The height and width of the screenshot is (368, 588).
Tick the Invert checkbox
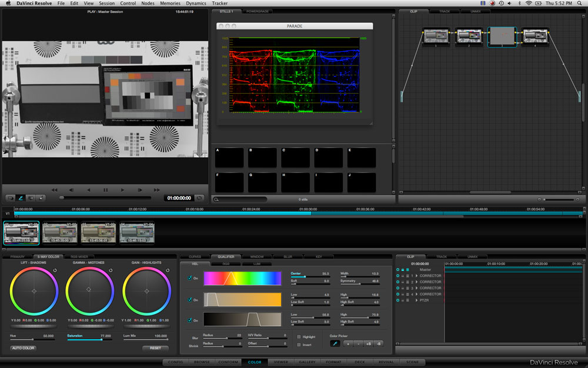tap(299, 344)
